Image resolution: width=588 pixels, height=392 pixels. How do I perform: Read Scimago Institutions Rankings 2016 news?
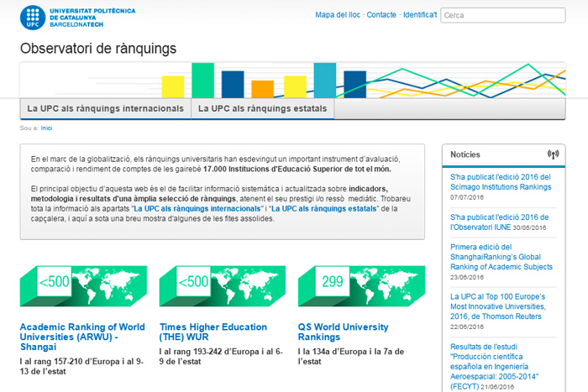[500, 182]
